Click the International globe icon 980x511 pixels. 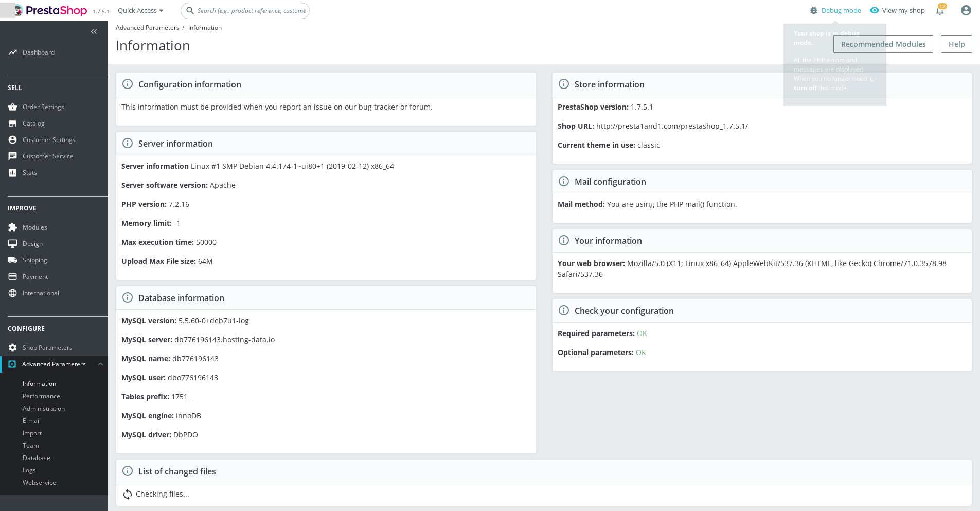[12, 293]
